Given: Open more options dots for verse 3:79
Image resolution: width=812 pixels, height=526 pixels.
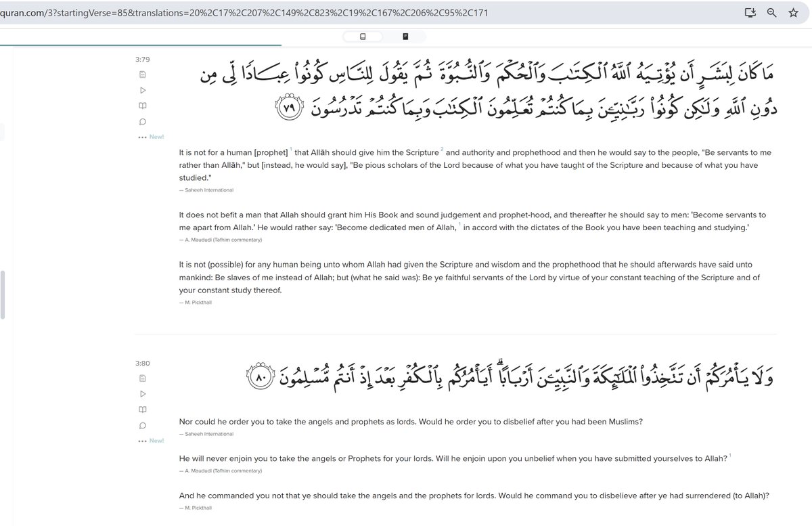Looking at the screenshot, I should (142, 137).
